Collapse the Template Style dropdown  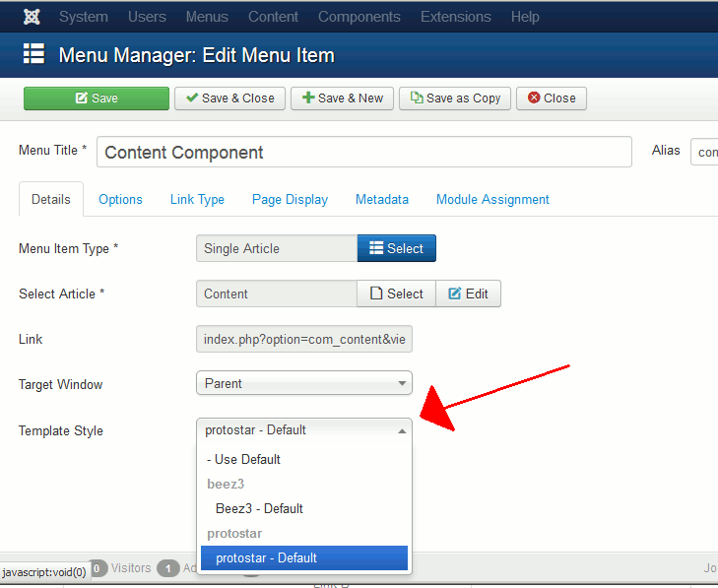click(304, 430)
